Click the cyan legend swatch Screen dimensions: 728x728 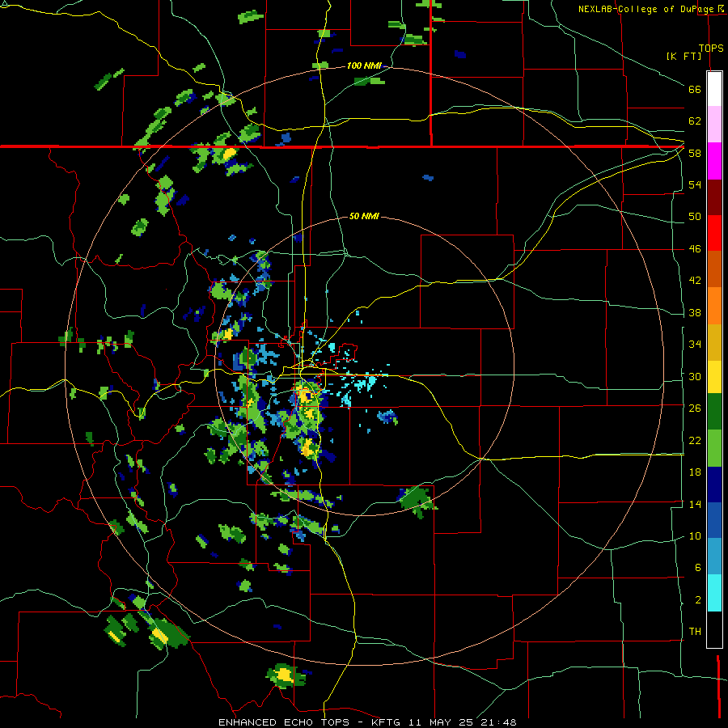pos(714,593)
